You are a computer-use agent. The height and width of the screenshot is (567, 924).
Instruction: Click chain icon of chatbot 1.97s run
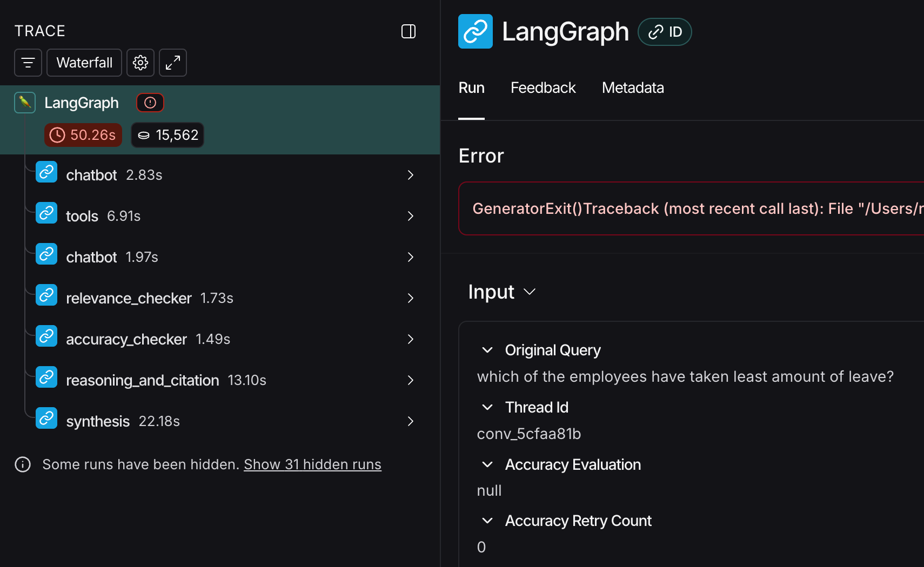point(46,254)
